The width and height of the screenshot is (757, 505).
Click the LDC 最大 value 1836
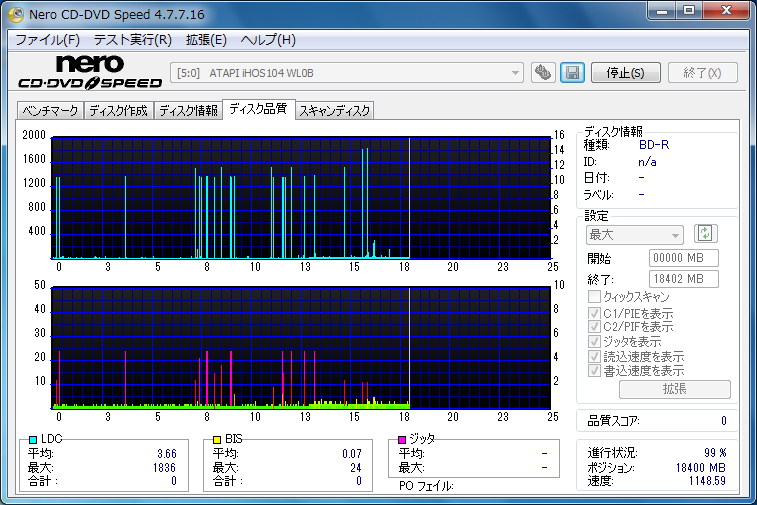[x=165, y=467]
